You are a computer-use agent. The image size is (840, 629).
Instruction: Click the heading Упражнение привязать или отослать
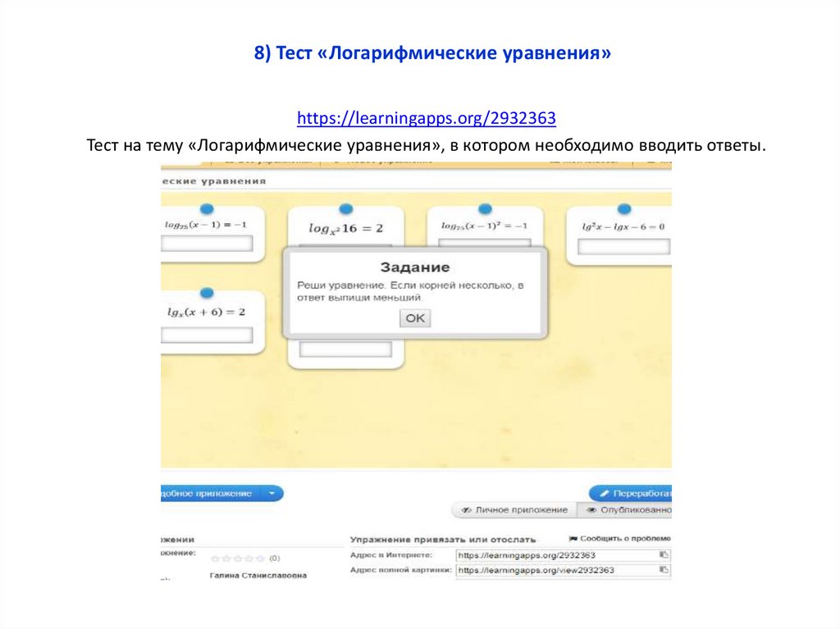(x=442, y=540)
